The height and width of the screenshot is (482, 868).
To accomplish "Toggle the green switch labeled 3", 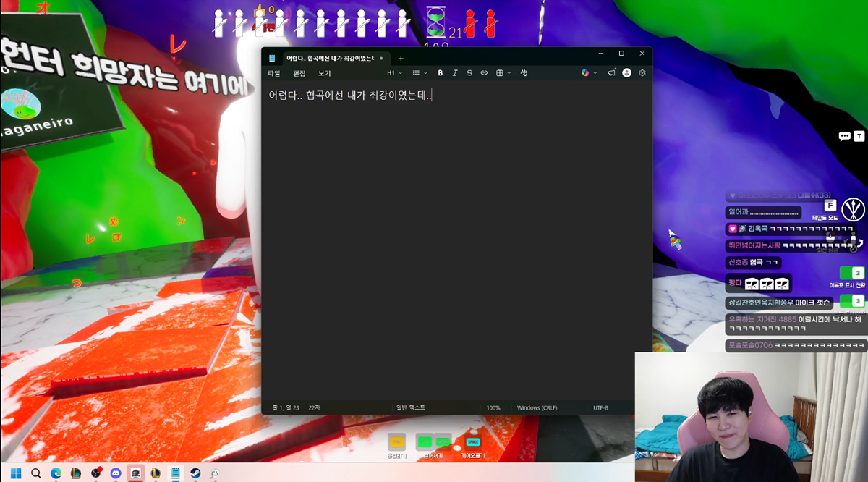I will (x=851, y=300).
